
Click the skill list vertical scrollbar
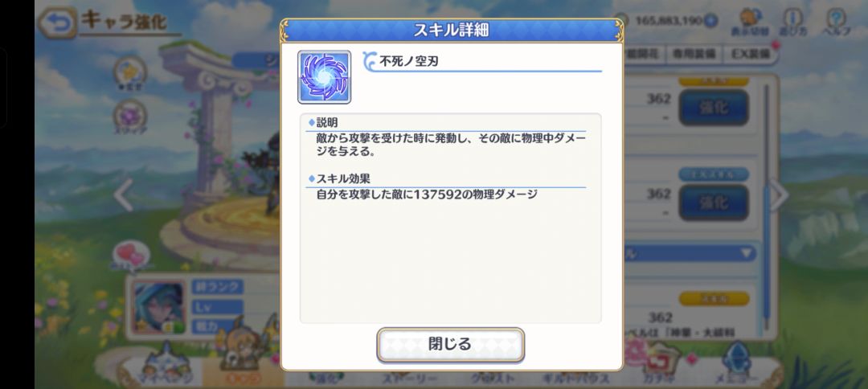767,205
